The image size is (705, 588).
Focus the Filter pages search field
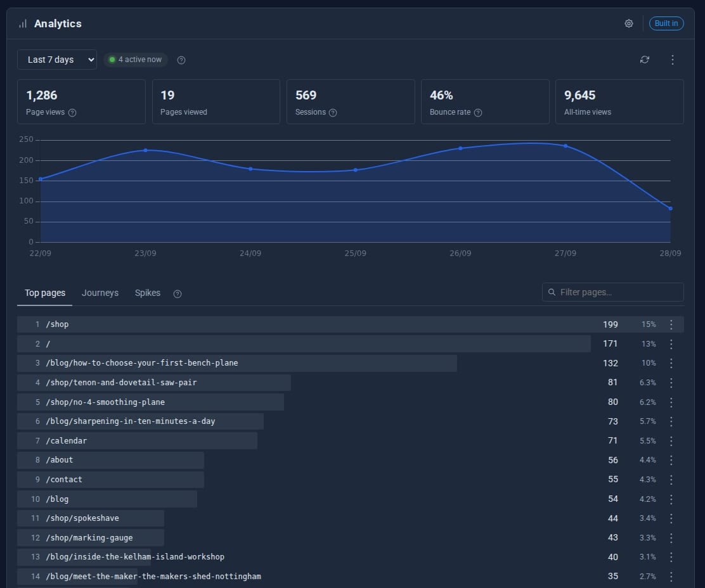point(613,292)
